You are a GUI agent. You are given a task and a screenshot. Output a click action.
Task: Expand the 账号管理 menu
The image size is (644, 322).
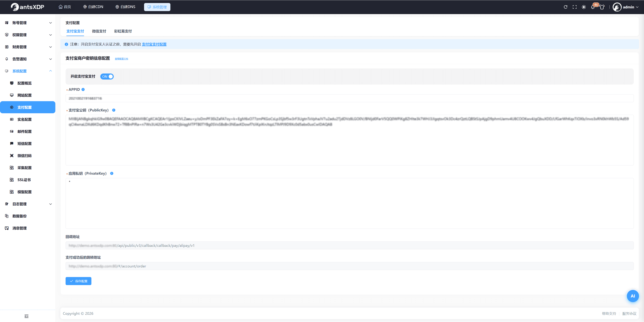[28, 23]
